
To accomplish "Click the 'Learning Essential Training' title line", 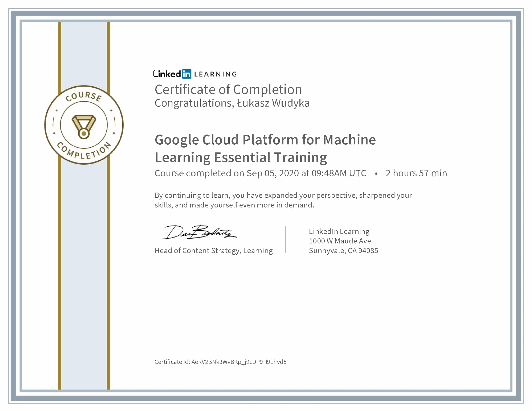I will point(241,157).
